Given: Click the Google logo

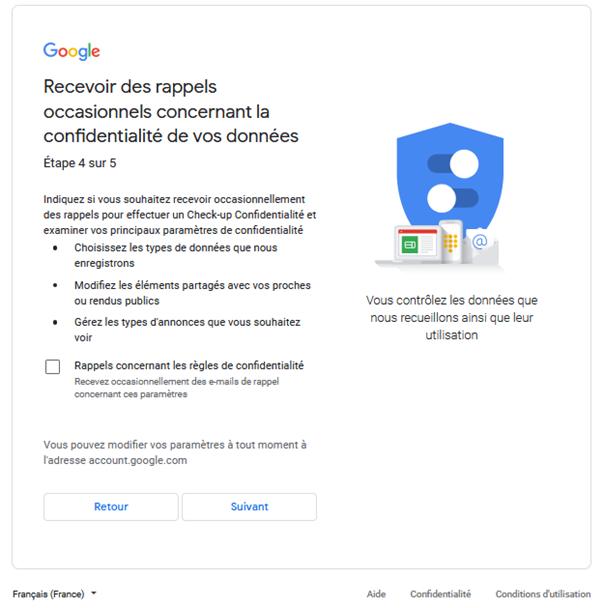Looking at the screenshot, I should point(71,52).
